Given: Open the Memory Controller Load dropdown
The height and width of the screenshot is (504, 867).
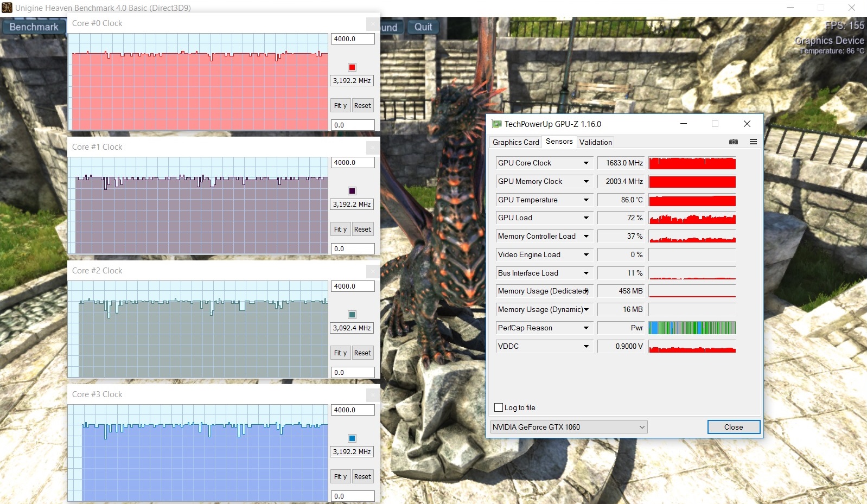Looking at the screenshot, I should (586, 236).
